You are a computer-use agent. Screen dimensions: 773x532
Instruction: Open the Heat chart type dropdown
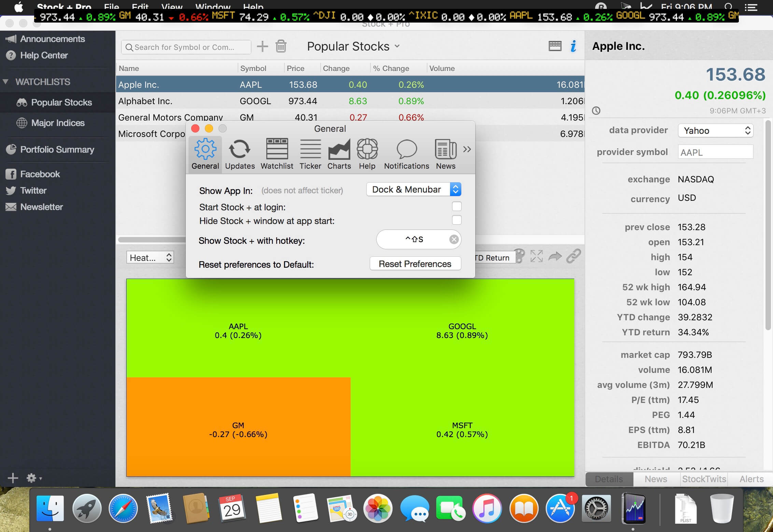click(150, 257)
